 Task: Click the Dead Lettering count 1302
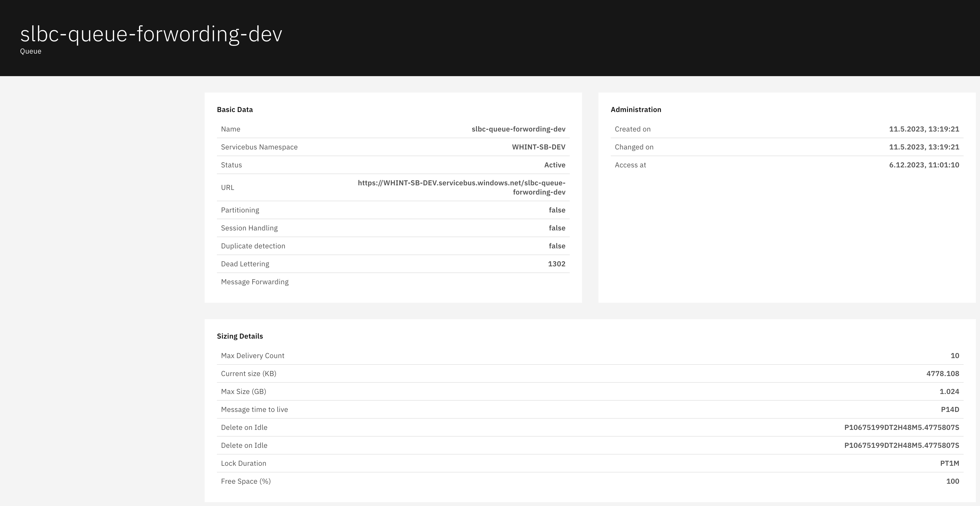pyautogui.click(x=556, y=264)
